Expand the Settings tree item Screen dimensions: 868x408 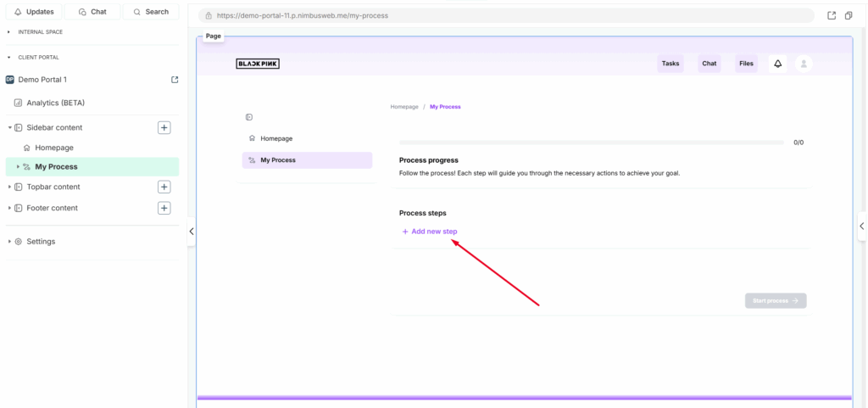10,242
